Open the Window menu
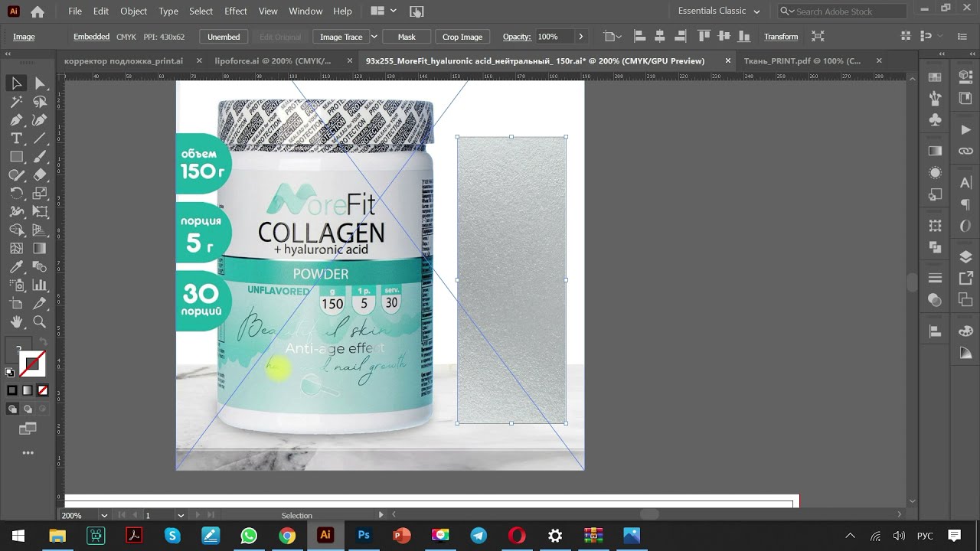 305,11
